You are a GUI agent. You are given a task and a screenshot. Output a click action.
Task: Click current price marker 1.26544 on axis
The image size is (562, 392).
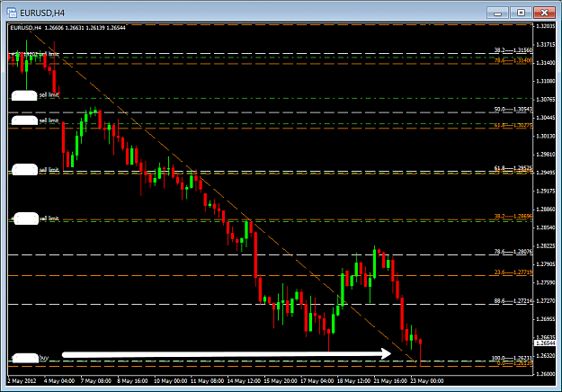click(545, 343)
